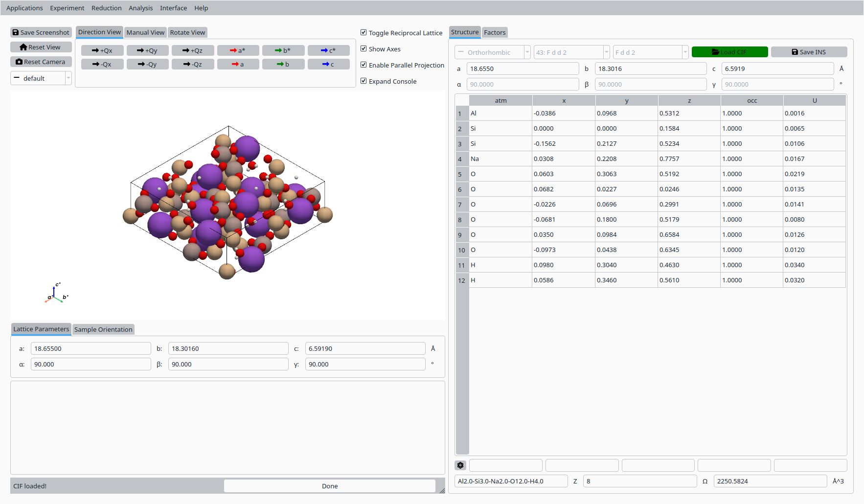Uncheck Show Axes

click(364, 48)
